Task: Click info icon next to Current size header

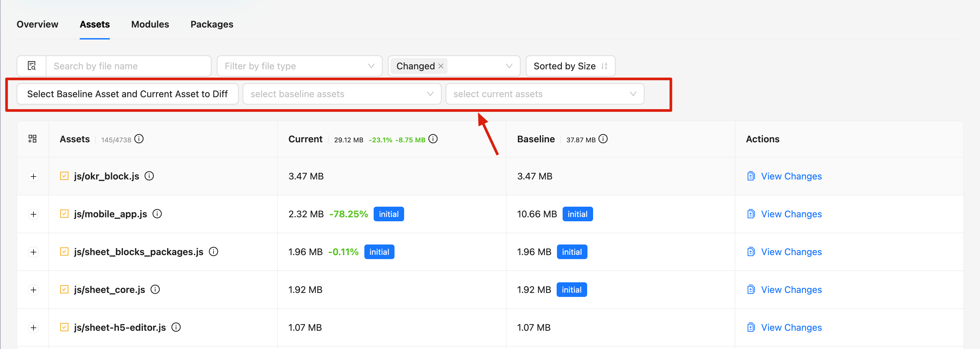Action: (x=433, y=139)
